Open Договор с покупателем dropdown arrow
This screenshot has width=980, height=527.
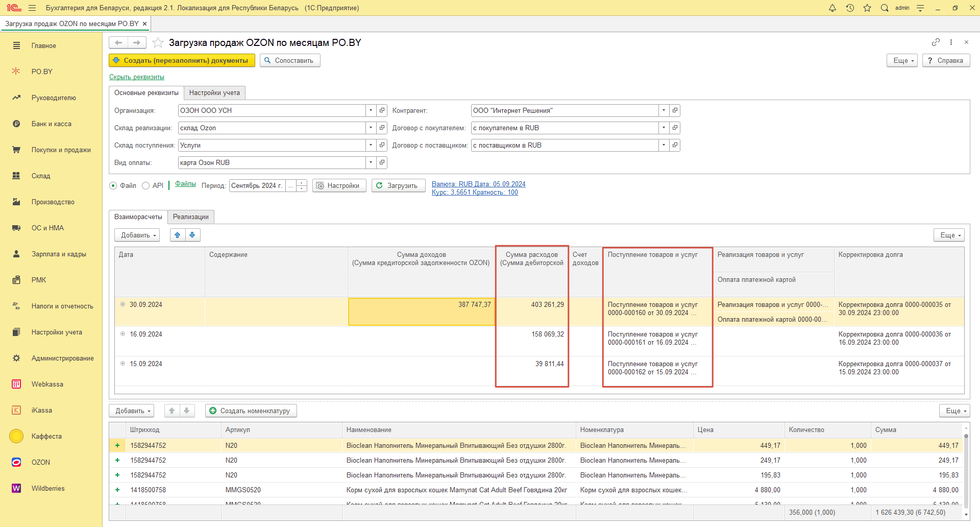click(664, 128)
